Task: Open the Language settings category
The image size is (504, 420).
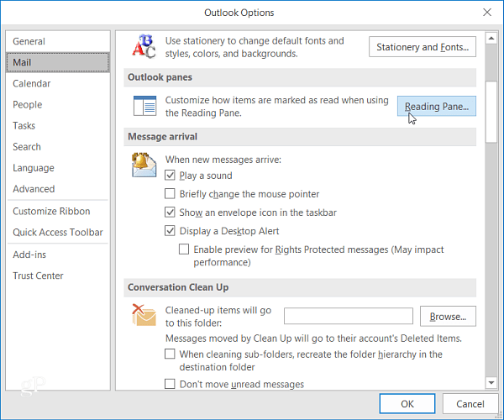Action: [x=58, y=168]
